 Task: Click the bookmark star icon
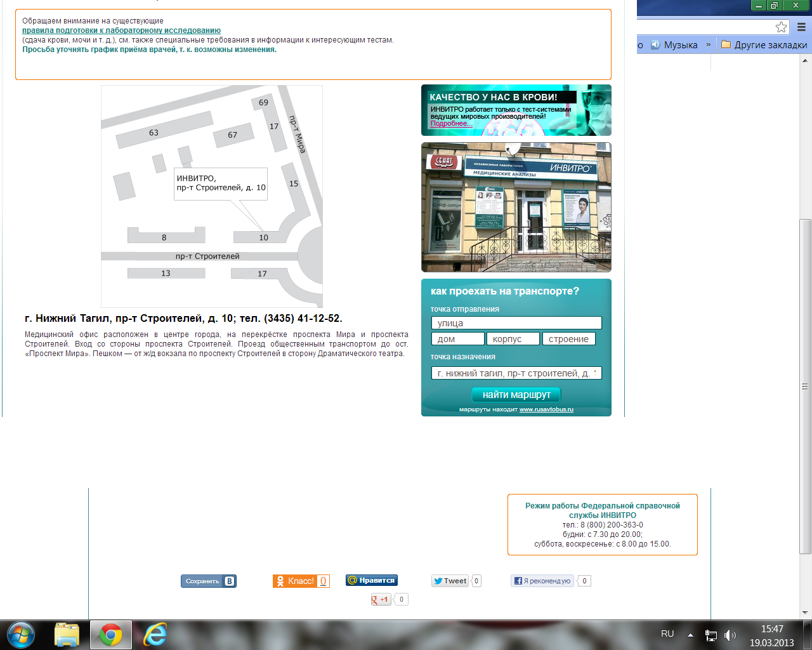point(782,27)
